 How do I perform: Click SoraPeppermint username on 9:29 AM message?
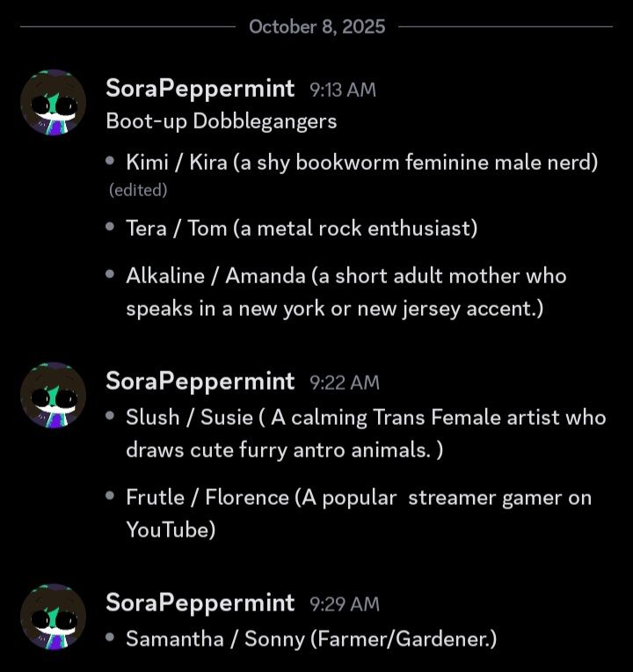tap(200, 603)
